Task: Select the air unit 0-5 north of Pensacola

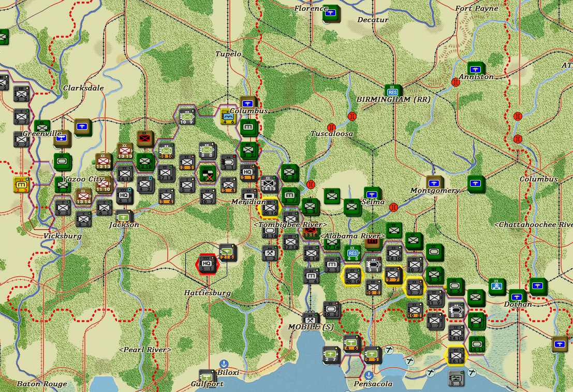Action: tap(372, 355)
